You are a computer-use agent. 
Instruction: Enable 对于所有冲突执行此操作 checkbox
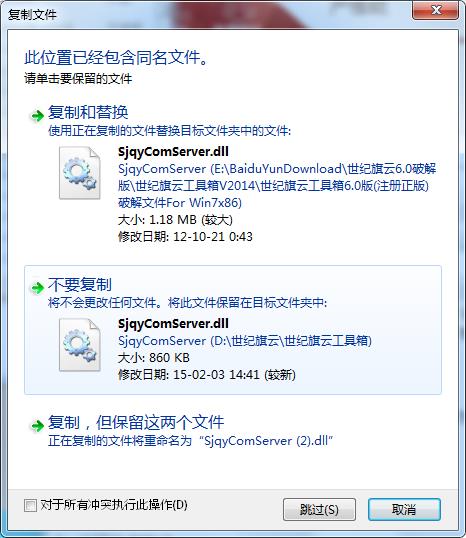pos(30,505)
